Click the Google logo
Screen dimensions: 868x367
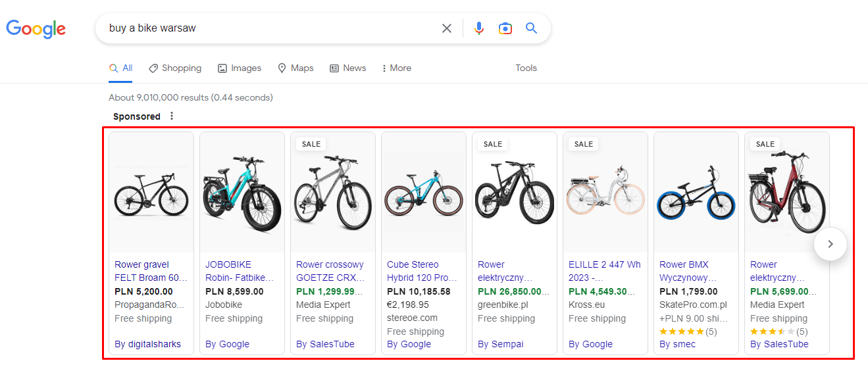pyautogui.click(x=36, y=28)
